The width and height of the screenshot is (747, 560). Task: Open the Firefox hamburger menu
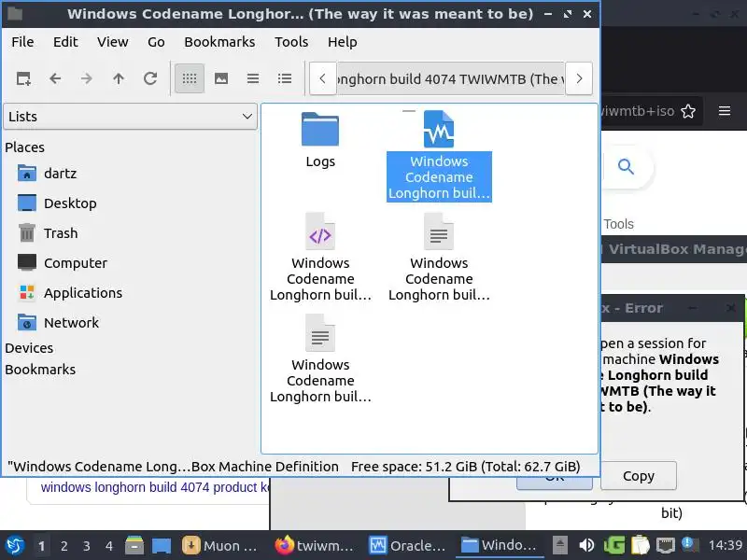pos(725,111)
